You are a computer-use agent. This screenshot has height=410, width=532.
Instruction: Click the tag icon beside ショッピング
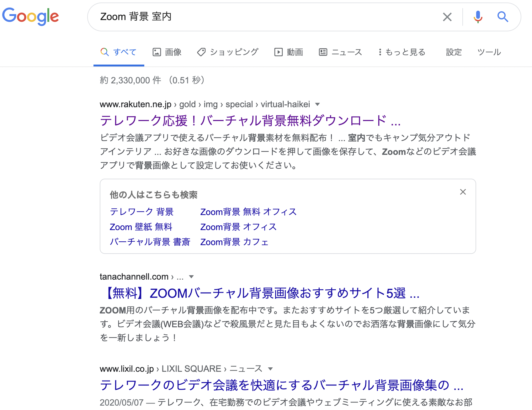pos(201,52)
